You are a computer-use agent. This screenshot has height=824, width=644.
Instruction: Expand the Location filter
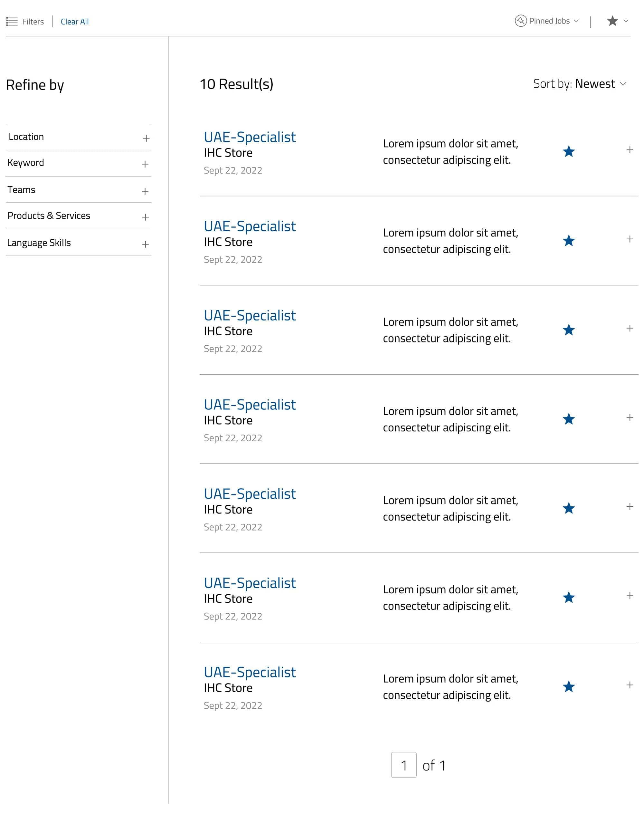coord(79,137)
